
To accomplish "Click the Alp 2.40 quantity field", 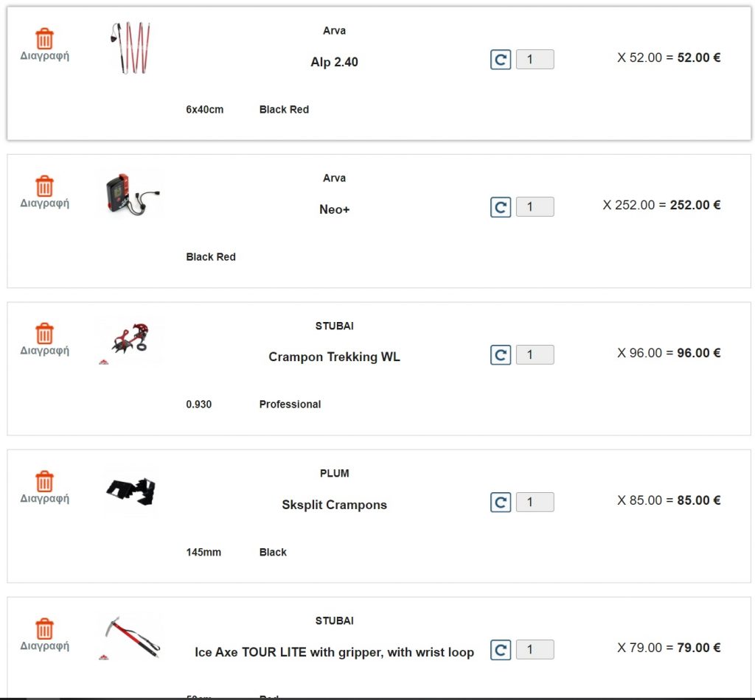I will click(535, 60).
